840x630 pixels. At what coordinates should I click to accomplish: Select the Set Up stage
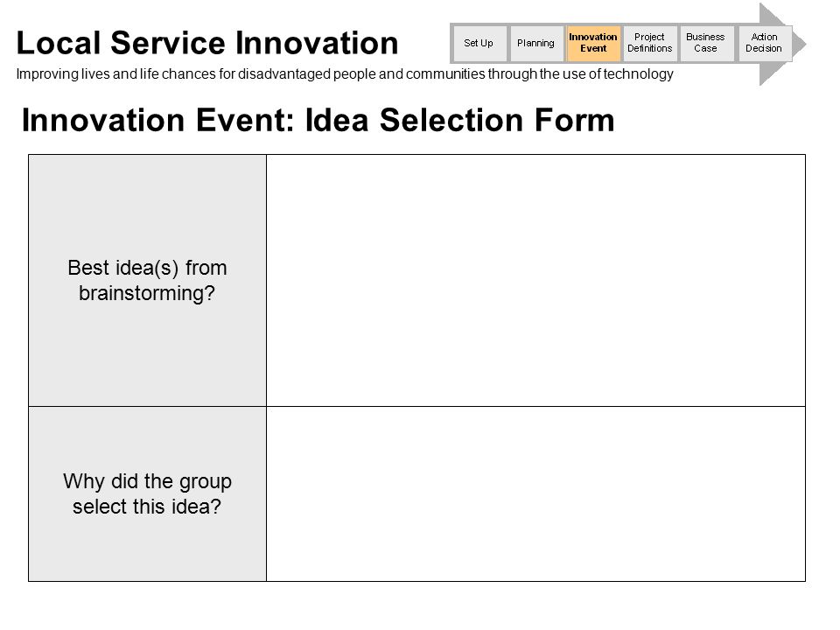(479, 44)
